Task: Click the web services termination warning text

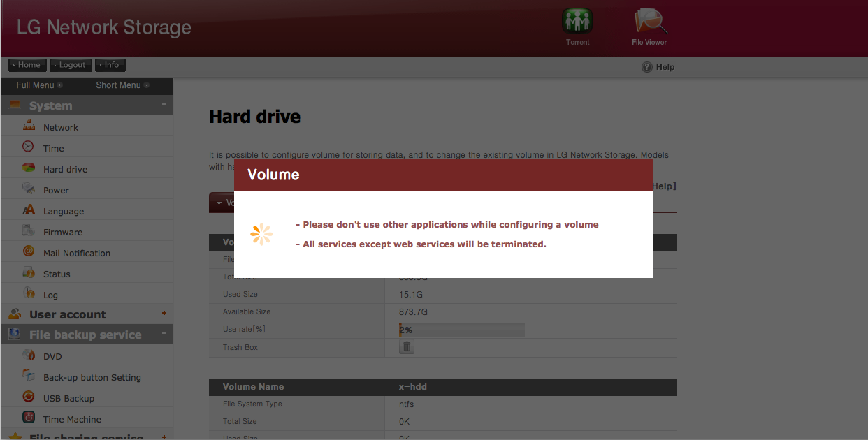Action: pos(421,244)
